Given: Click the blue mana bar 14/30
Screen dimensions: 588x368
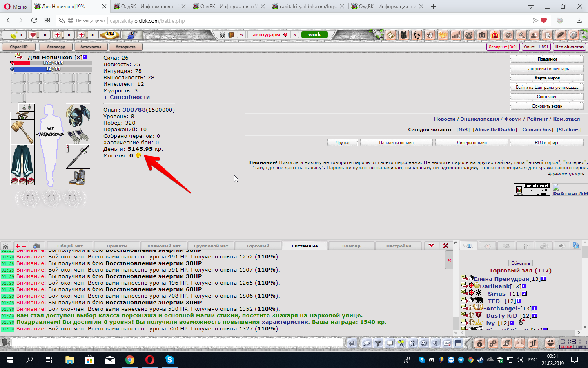Looking at the screenshot, I should 53,69.
